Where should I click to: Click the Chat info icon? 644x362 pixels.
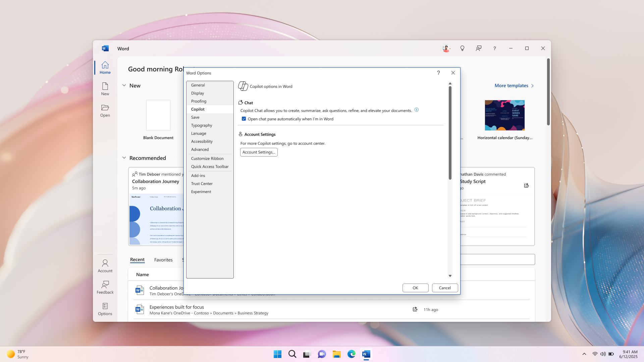(x=417, y=110)
